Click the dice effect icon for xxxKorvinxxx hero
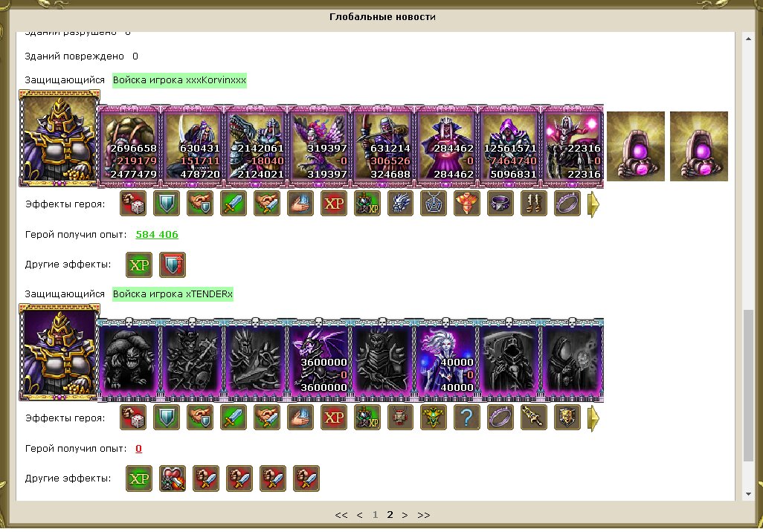 (x=133, y=204)
